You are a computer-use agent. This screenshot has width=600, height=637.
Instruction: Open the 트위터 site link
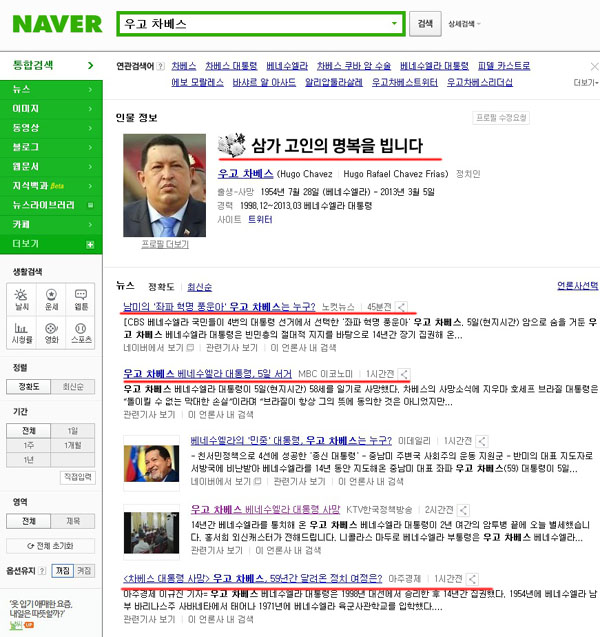tap(260, 219)
